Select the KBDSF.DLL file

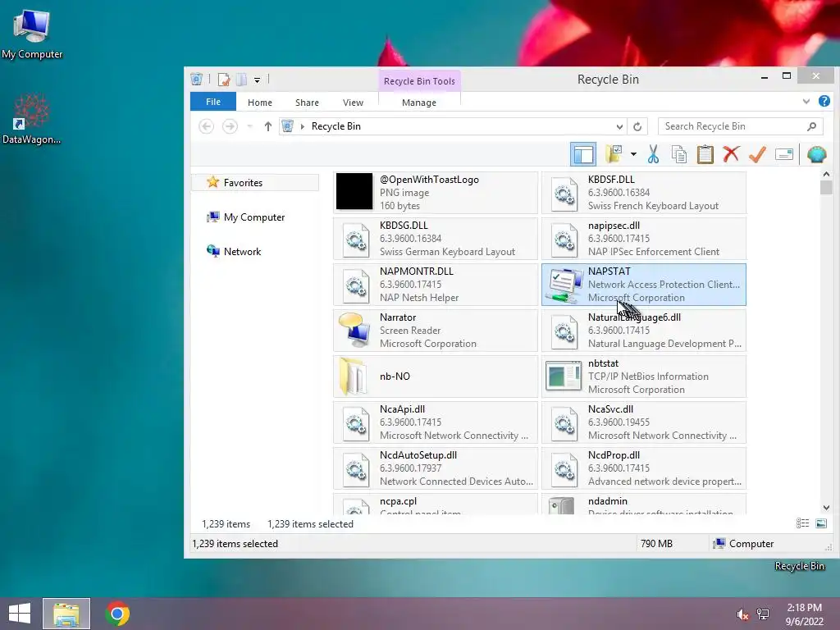pos(643,192)
